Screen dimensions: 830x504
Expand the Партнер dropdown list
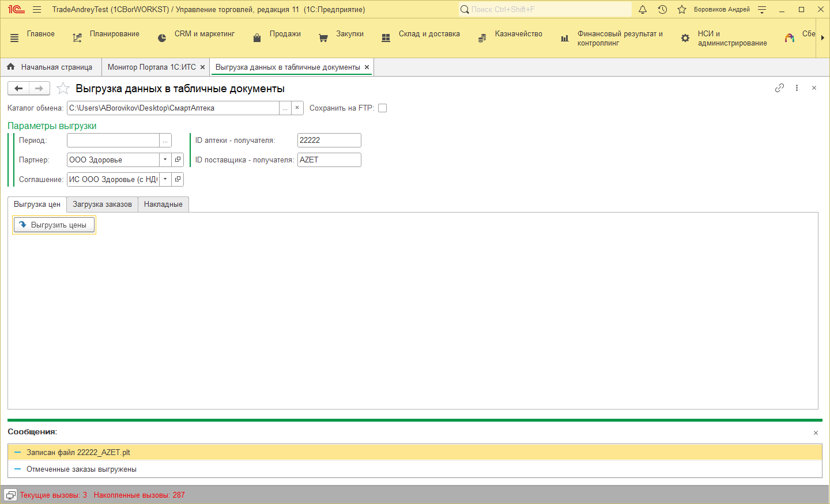[165, 160]
